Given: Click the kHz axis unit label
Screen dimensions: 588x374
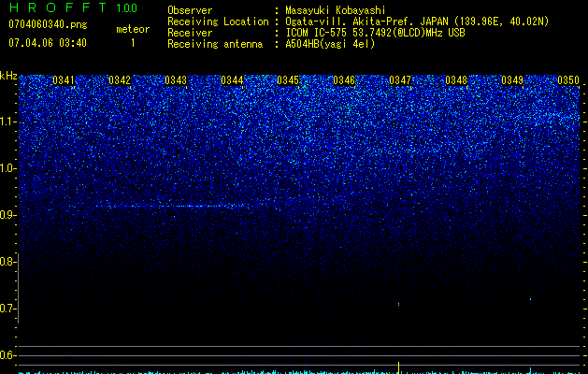Looking at the screenshot, I should 8,76.
